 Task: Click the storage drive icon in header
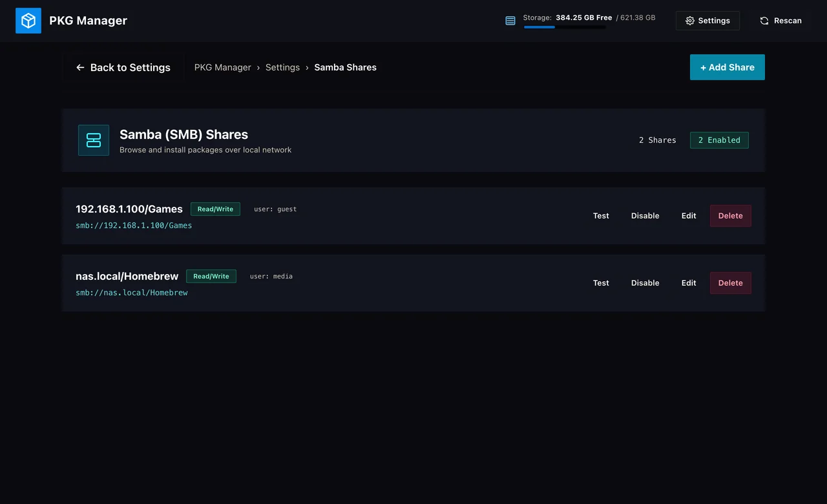pos(510,21)
